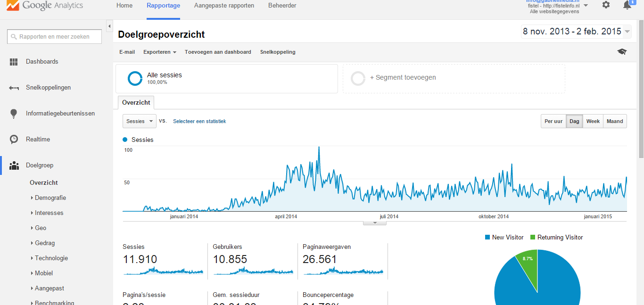This screenshot has height=305, width=644.
Task: Click + Segment toevoegen
Action: point(403,78)
